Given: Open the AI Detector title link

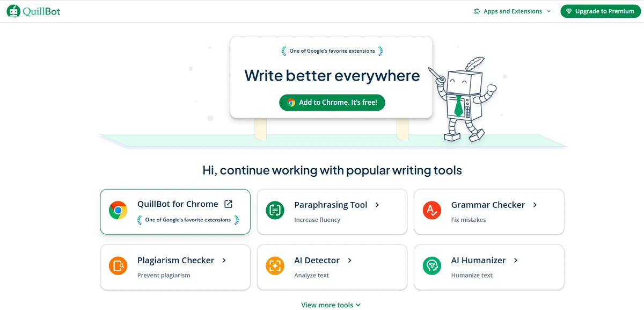Looking at the screenshot, I should point(317,261).
